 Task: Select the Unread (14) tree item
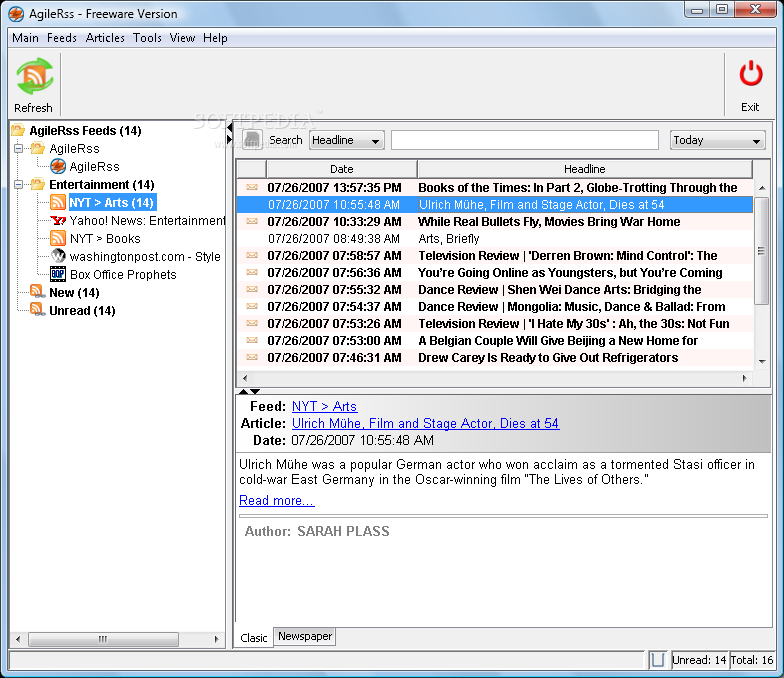[82, 310]
